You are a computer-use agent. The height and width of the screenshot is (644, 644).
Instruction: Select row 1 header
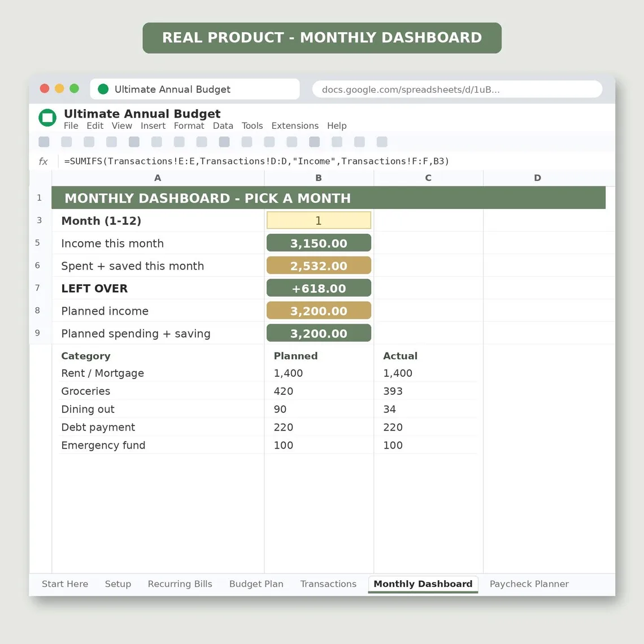(40, 198)
